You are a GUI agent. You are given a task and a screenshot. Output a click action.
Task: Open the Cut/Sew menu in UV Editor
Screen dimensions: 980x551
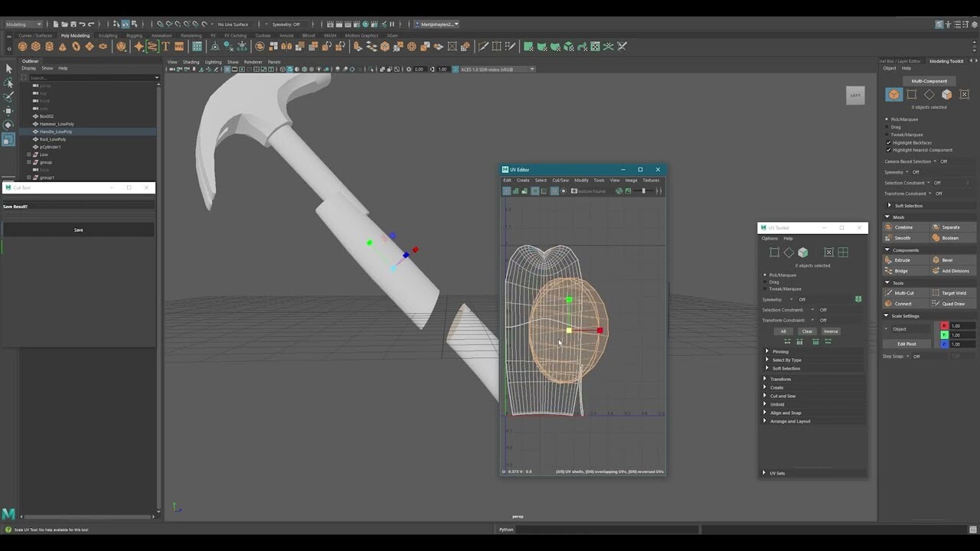[561, 180]
